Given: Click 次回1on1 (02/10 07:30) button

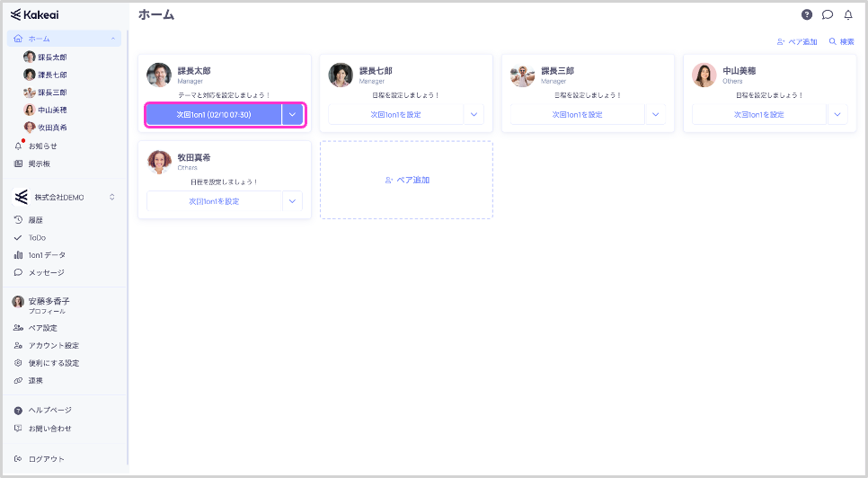Looking at the screenshot, I should (214, 114).
